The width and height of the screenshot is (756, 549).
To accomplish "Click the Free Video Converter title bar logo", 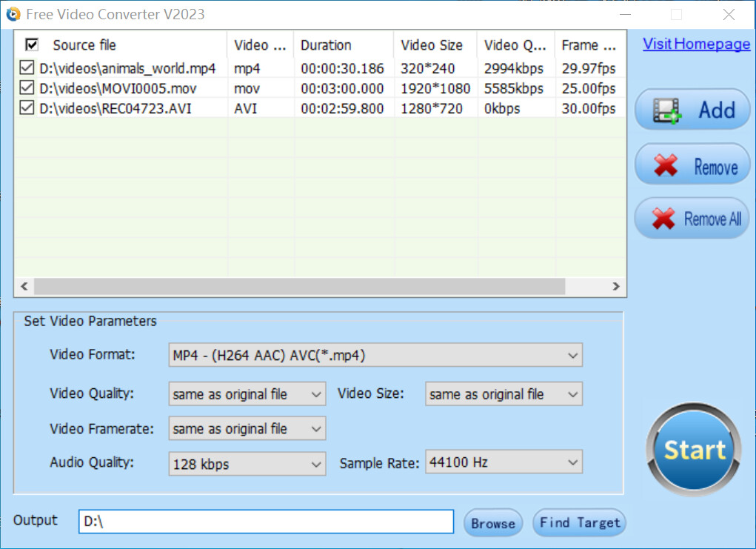I will coord(13,13).
